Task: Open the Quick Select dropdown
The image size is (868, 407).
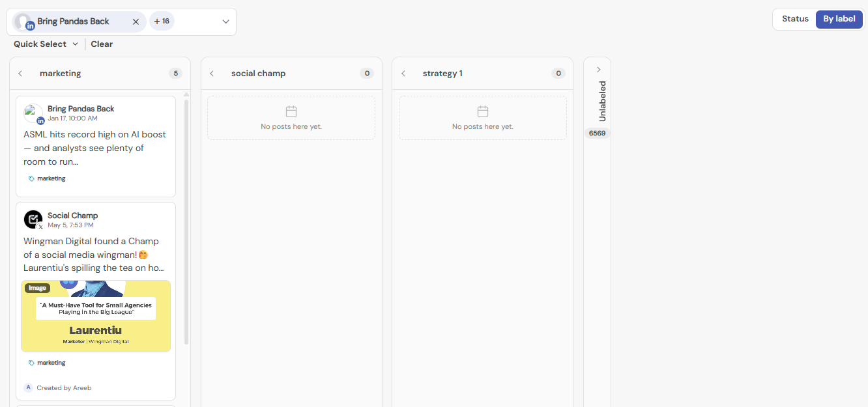Action: tap(46, 44)
